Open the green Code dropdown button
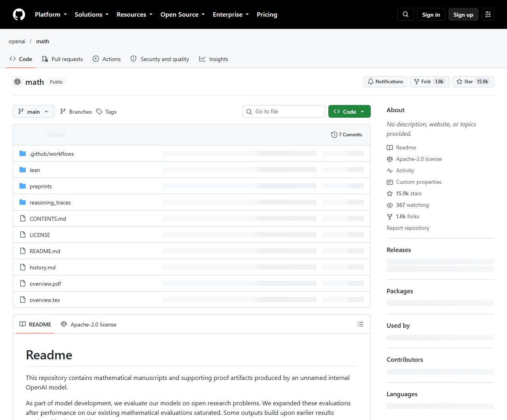Image resolution: width=507 pixels, height=420 pixels. coord(349,112)
